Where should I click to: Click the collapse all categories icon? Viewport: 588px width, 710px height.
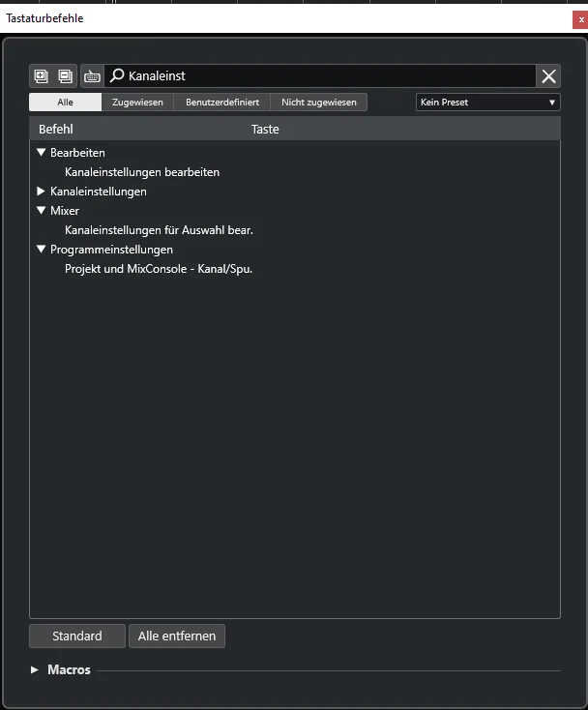(x=66, y=76)
